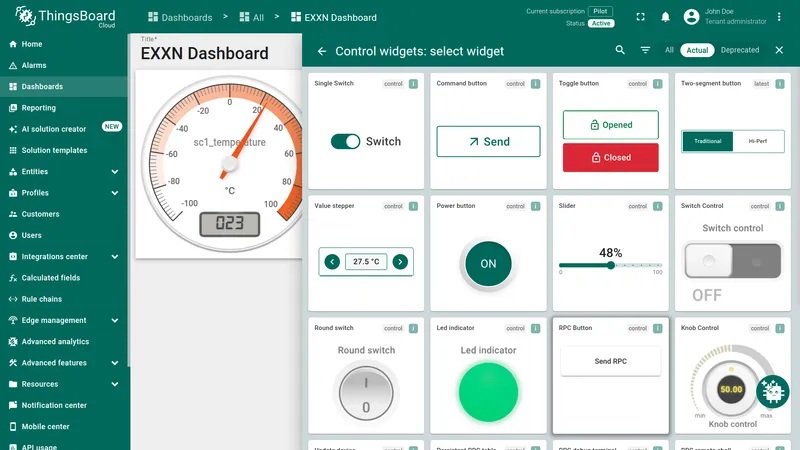Close the select widget panel
The image size is (800, 450).
coord(779,50)
